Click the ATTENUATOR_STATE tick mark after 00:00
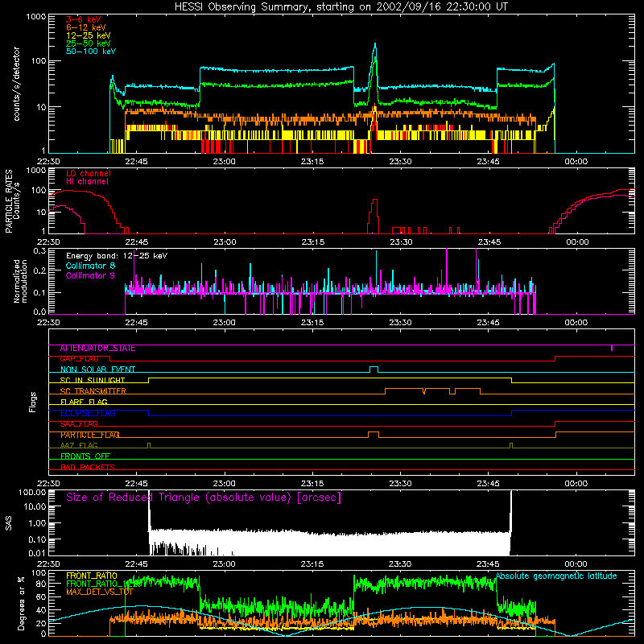The image size is (644, 644). 612,348
